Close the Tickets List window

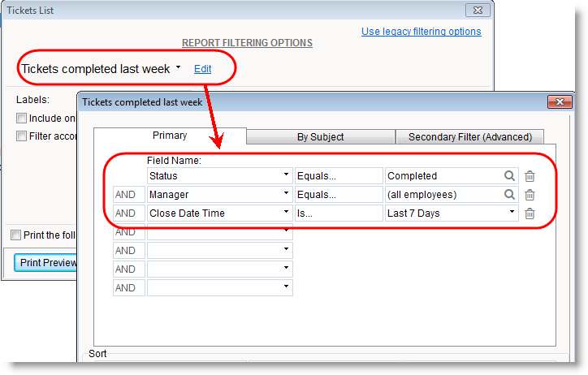click(476, 11)
